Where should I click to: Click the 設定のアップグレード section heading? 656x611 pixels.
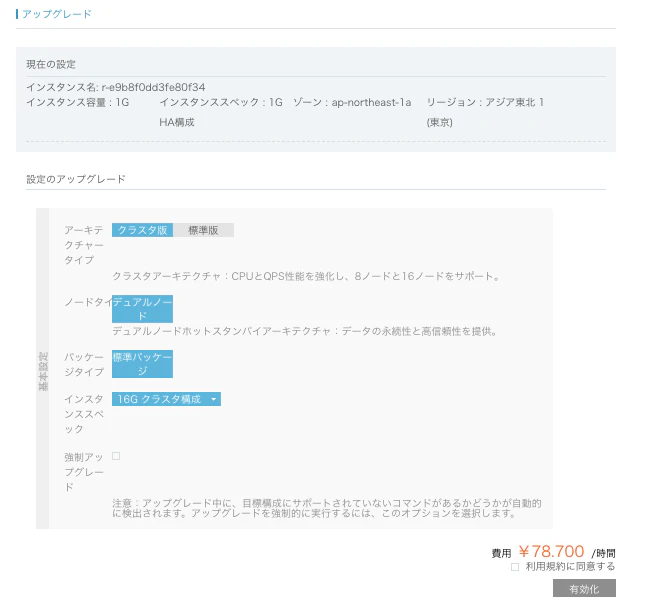[76, 179]
